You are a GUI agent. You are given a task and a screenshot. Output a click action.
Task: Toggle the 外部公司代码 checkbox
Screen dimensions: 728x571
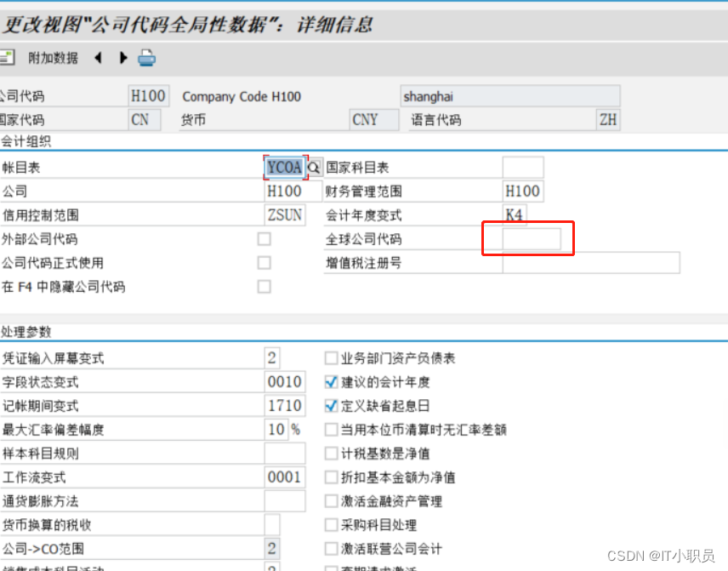point(264,239)
